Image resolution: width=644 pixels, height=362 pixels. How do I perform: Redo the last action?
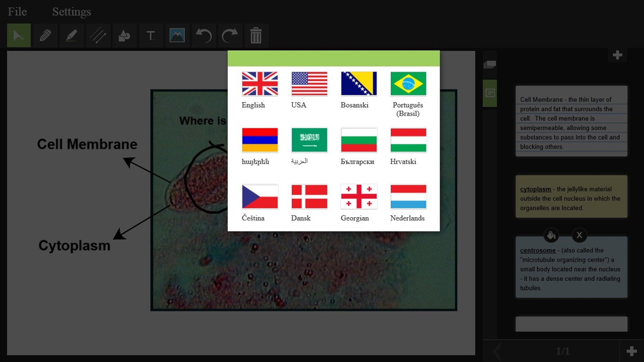point(230,35)
